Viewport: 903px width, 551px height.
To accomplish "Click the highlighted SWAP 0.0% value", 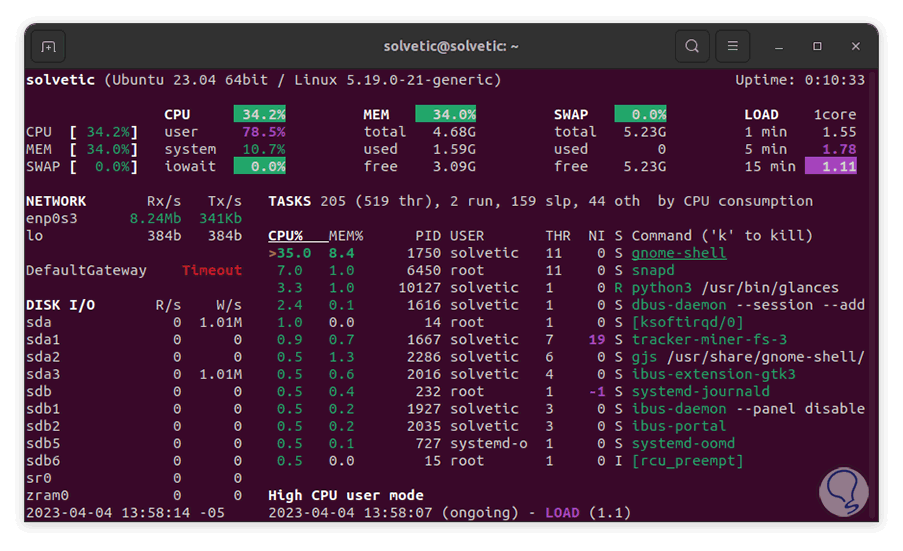I will tap(640, 114).
